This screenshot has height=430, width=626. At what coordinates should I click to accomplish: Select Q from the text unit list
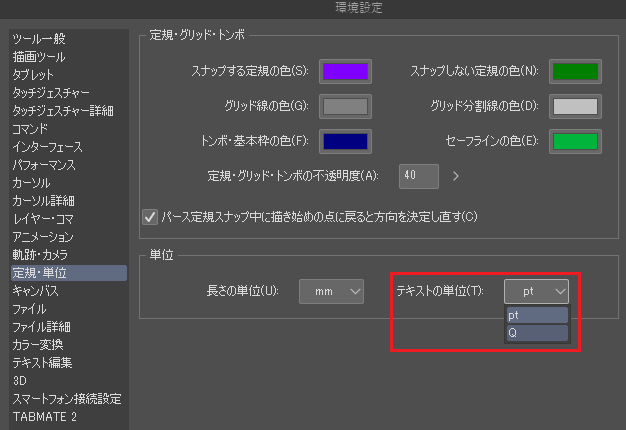click(x=537, y=333)
